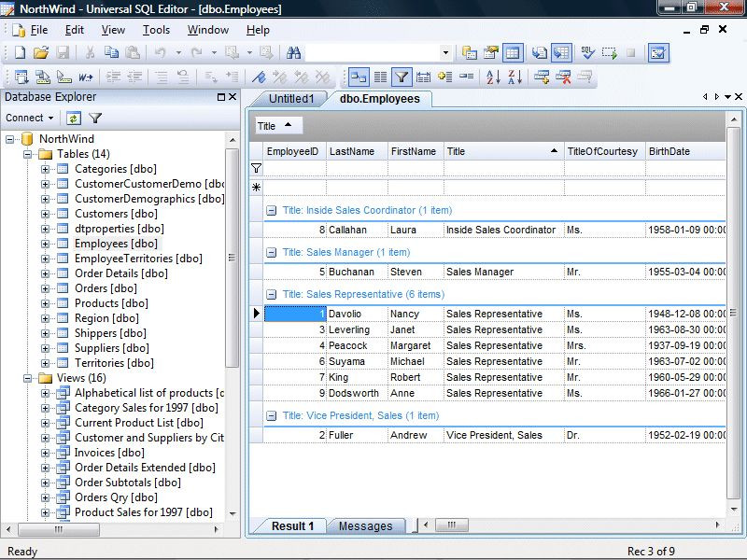Screen dimensions: 747x560
Task: Sort descending with the Z-A icon
Action: click(515, 77)
